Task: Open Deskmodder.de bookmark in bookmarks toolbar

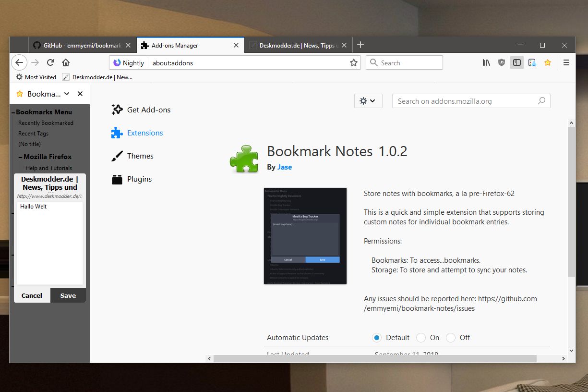Action: 97,77
